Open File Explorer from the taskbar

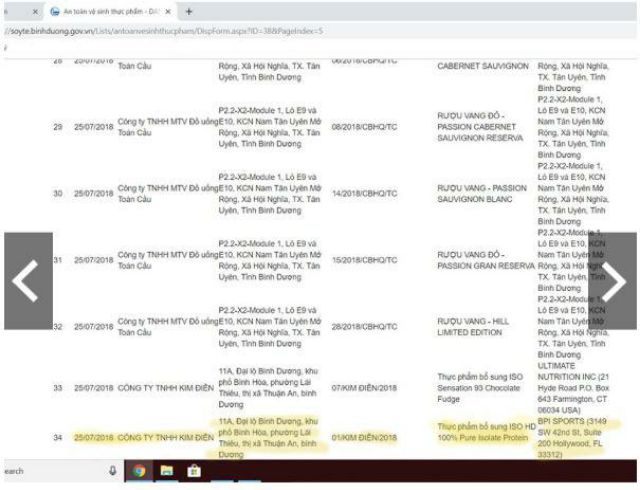pyautogui.click(x=166, y=471)
